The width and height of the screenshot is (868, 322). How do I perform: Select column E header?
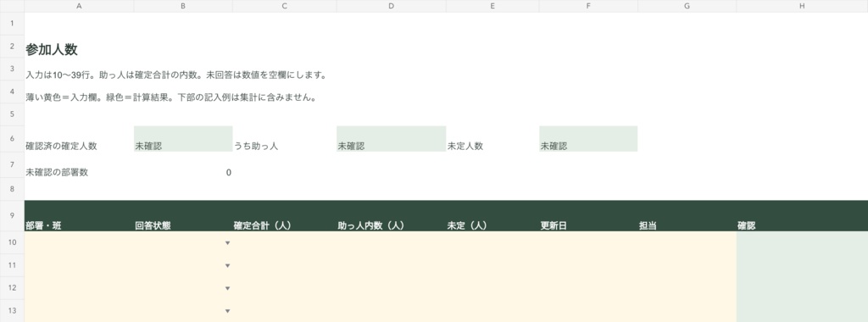[492, 6]
